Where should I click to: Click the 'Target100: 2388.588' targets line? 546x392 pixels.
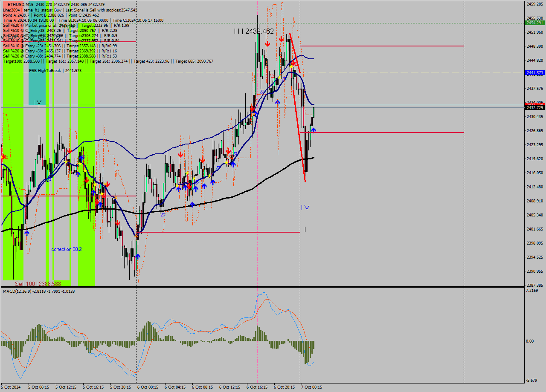click(x=108, y=61)
